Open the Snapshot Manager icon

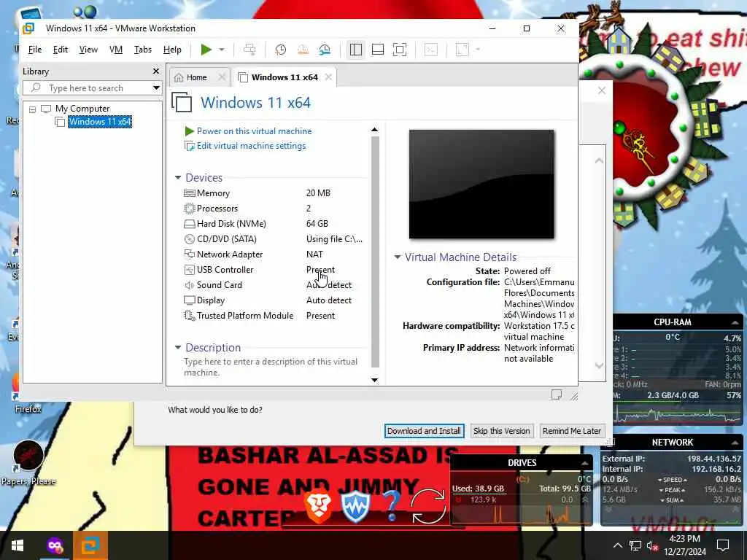pyautogui.click(x=325, y=50)
